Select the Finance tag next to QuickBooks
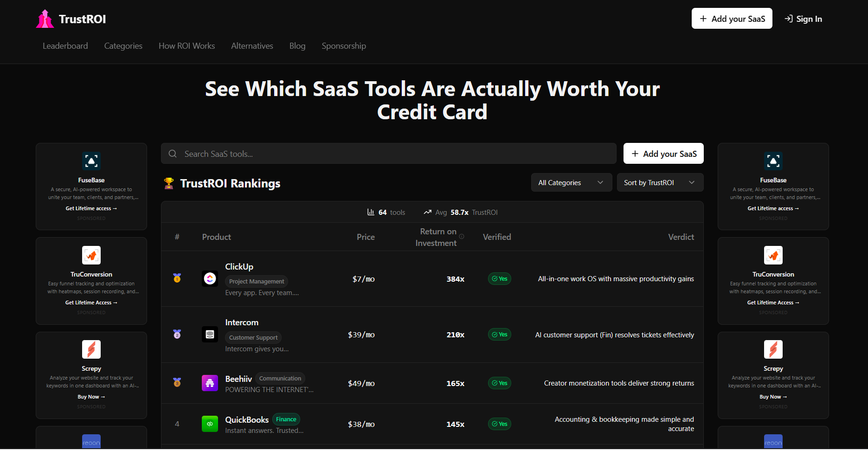 286,419
